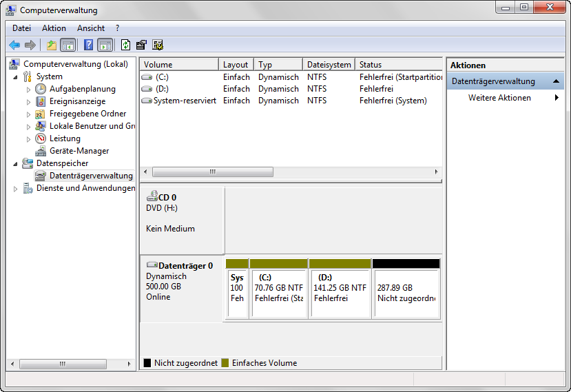Click the Back arrow toolbar icon
Screen dimensions: 571x392
click(14, 45)
